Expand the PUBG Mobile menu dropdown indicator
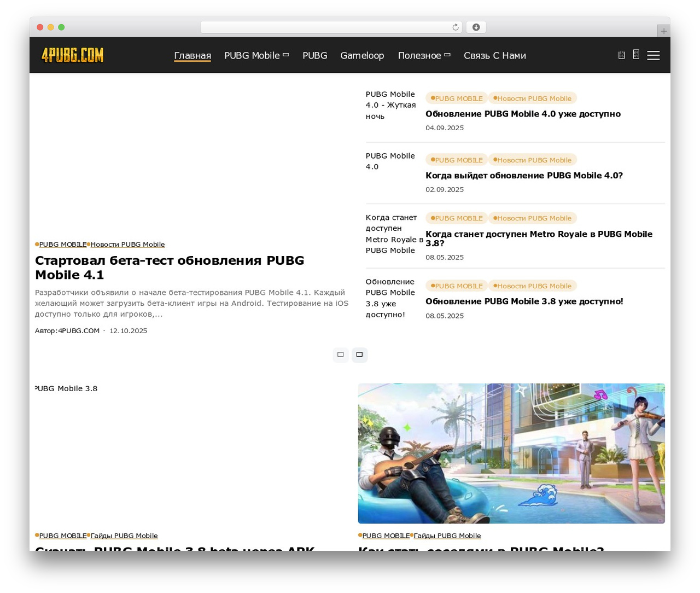Screen dimensions: 700x593 click(286, 55)
